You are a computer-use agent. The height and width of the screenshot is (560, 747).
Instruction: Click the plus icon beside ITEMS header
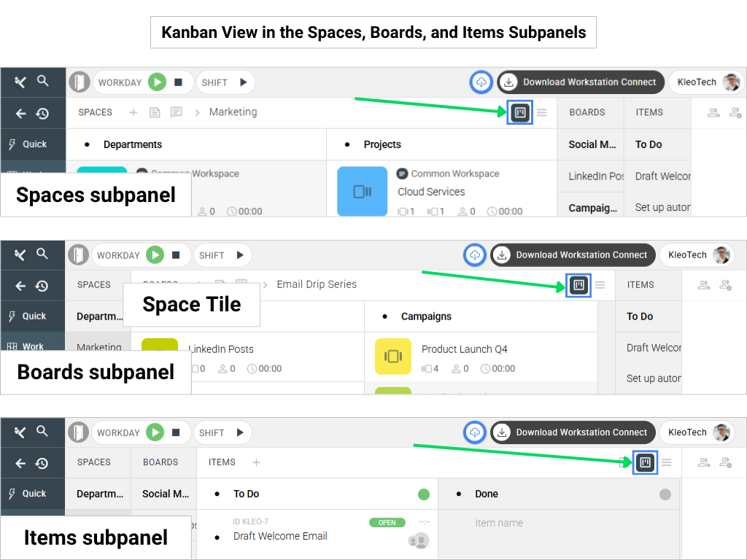tap(256, 462)
